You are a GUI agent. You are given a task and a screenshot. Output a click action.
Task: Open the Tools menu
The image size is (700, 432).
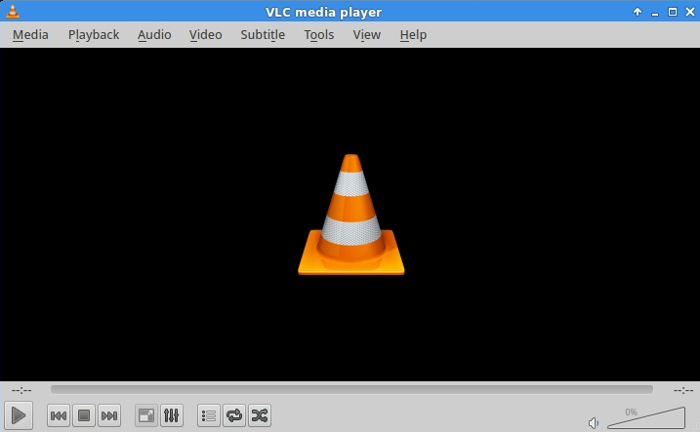[319, 35]
